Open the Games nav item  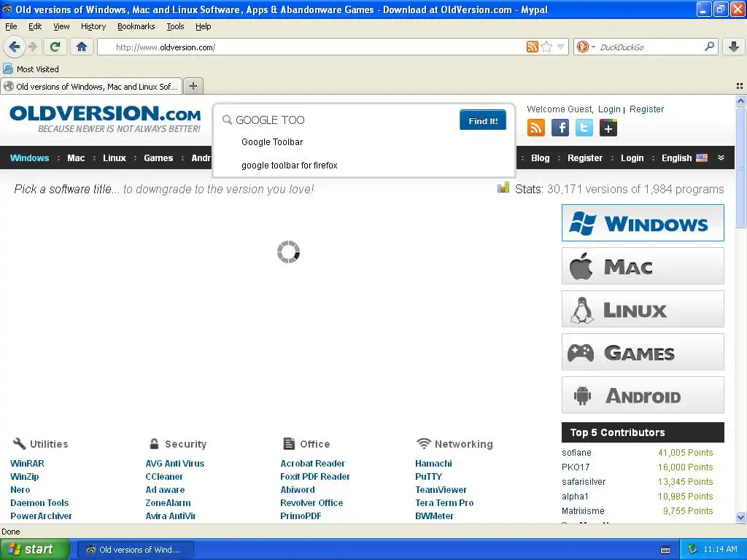click(x=158, y=158)
